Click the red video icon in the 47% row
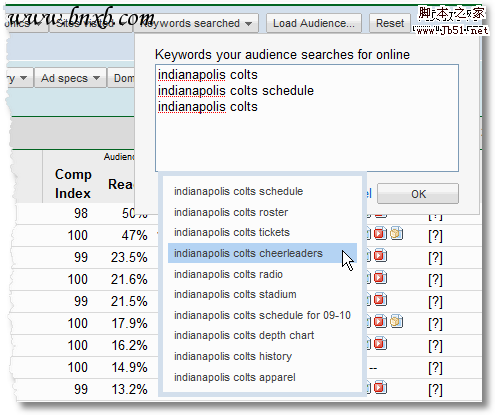495x415 pixels. (x=380, y=233)
